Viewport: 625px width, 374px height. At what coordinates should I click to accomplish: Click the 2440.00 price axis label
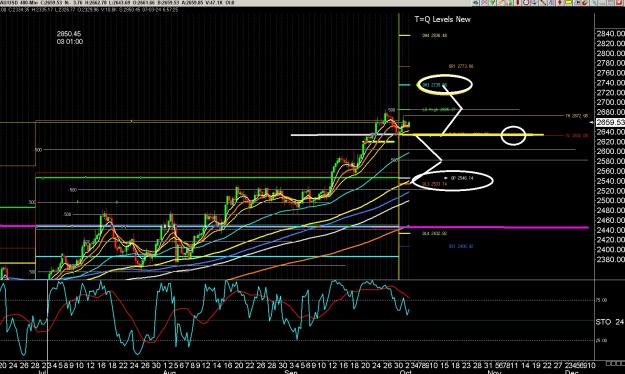[610, 230]
